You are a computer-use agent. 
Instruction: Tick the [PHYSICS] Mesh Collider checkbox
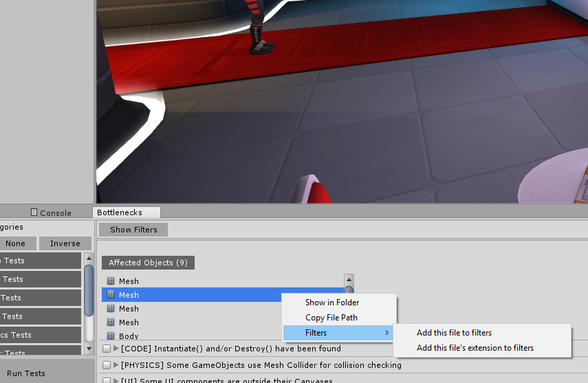107,365
